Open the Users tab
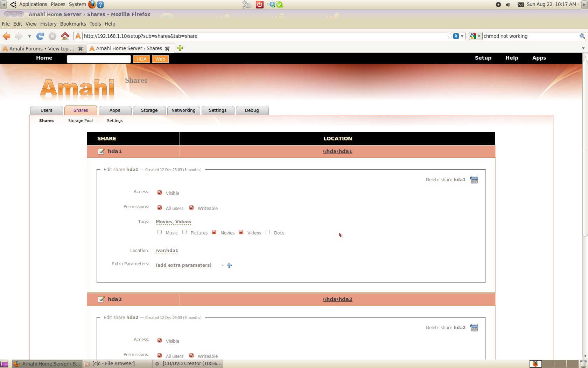Image resolution: width=588 pixels, height=368 pixels. [x=46, y=110]
